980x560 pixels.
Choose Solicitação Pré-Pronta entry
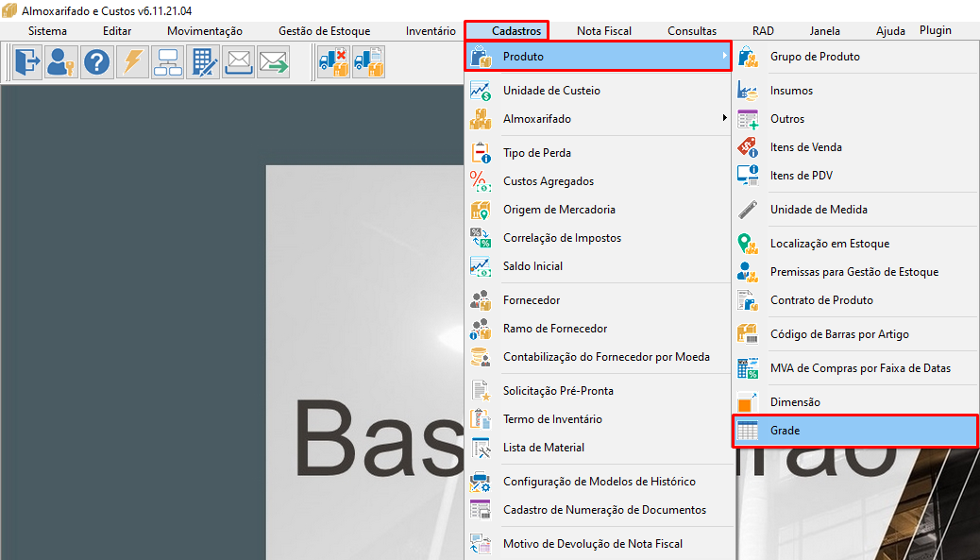[x=599, y=391]
